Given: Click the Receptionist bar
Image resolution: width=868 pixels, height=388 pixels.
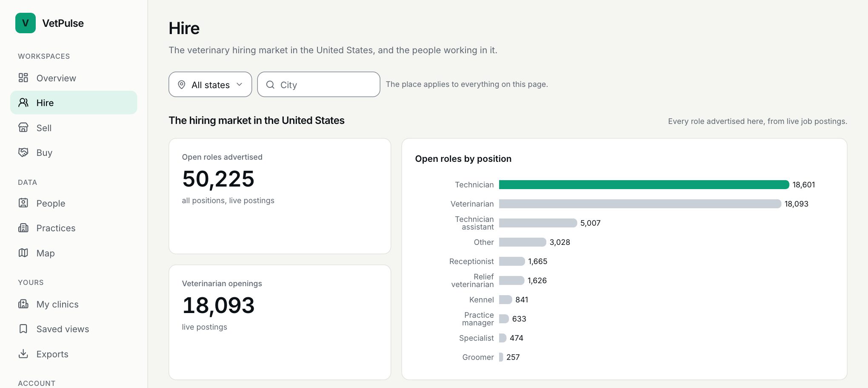Looking at the screenshot, I should 512,261.
